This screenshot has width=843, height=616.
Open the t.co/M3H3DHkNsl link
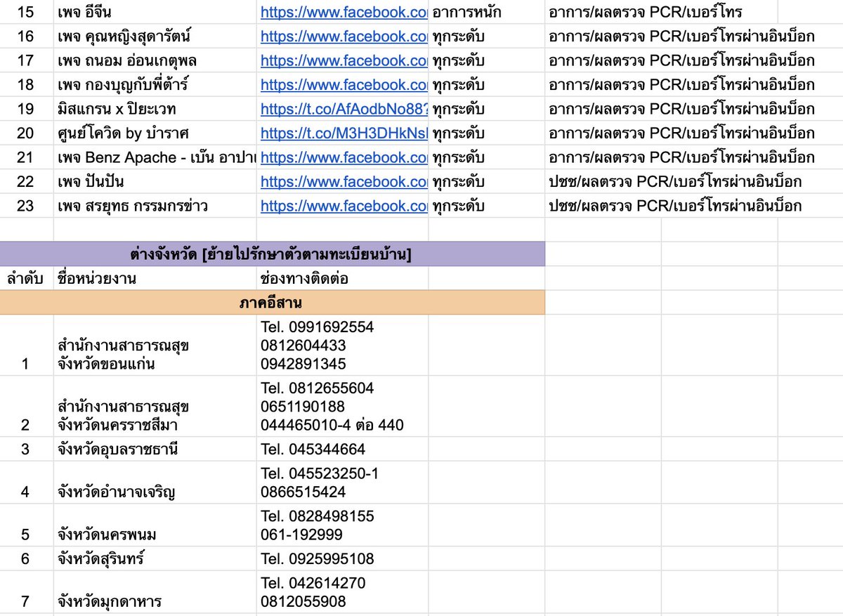(x=344, y=133)
